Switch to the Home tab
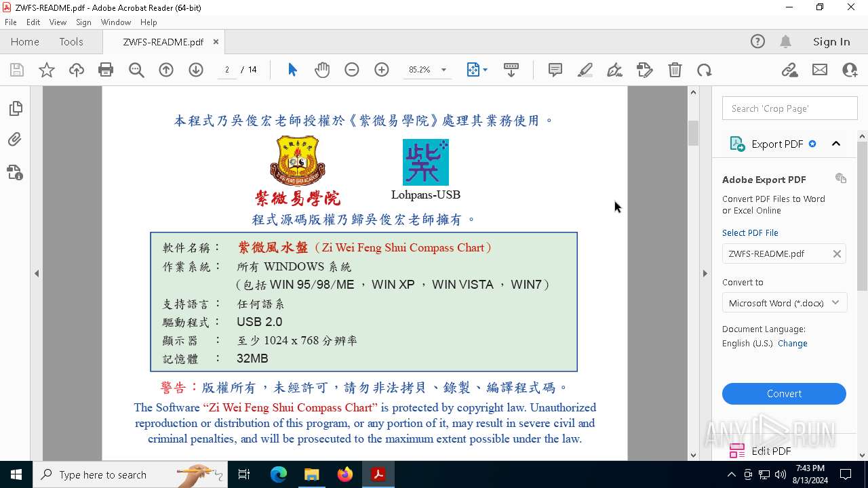This screenshot has height=488, width=868. (x=25, y=42)
